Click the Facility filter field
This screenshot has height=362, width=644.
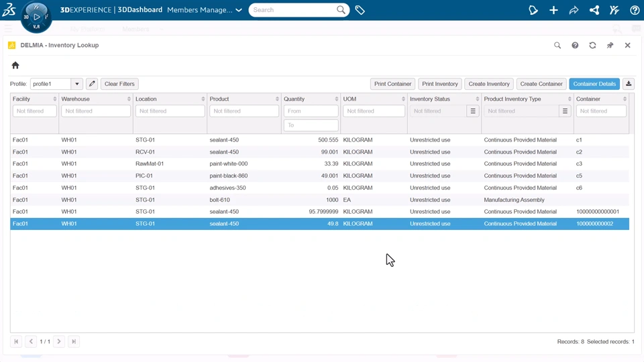[x=34, y=111]
